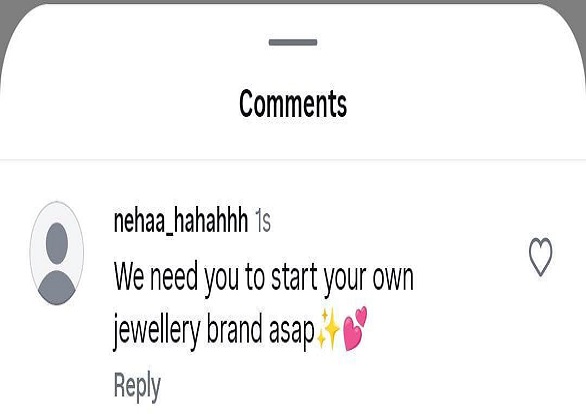Tap the pink two-hearts emoji
This screenshot has width=586, height=414.
[x=355, y=328]
